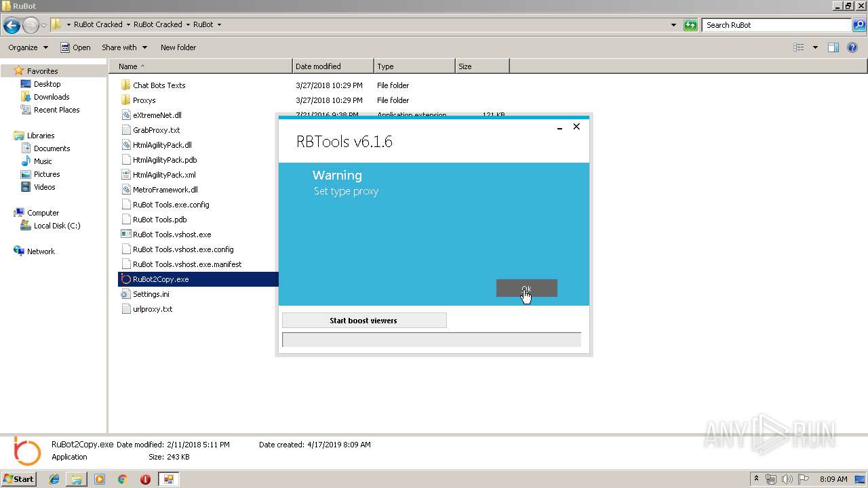The image size is (868, 488).
Task: Select Network in navigation pane
Action: (x=41, y=251)
